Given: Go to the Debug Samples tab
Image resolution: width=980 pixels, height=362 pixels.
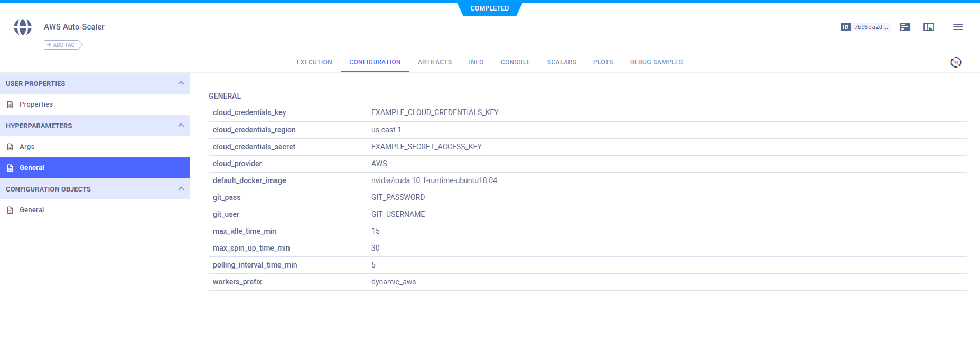Looking at the screenshot, I should (656, 62).
